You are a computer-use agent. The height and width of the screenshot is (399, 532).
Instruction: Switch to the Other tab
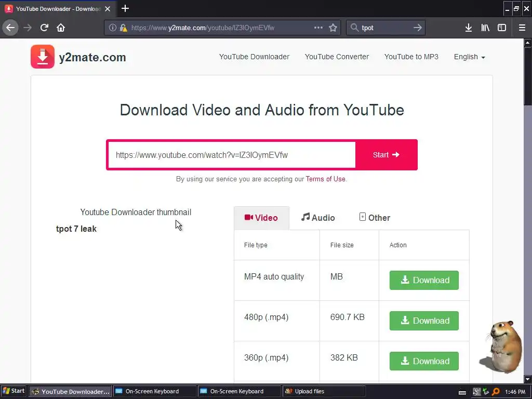tap(375, 218)
